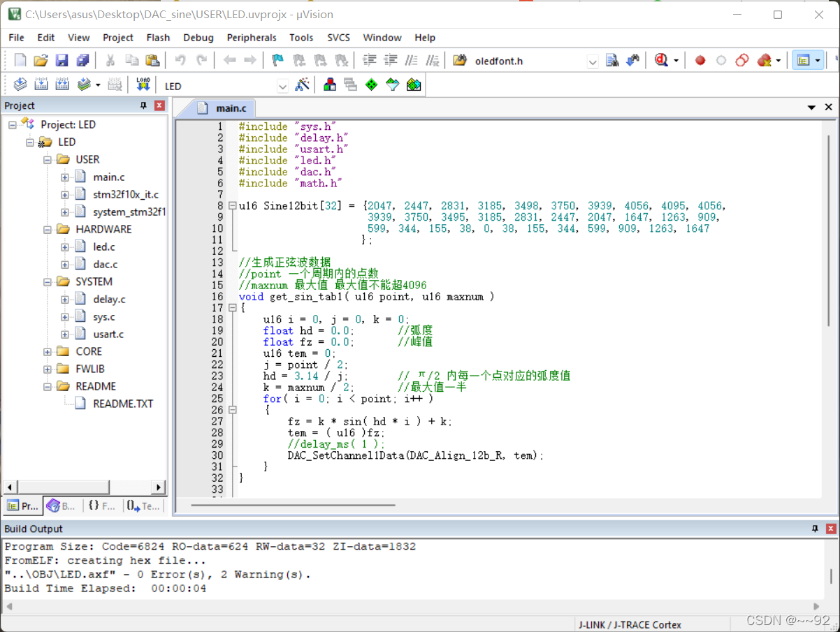Click the Batch Build layered icon
The image size is (840, 632).
point(84,85)
